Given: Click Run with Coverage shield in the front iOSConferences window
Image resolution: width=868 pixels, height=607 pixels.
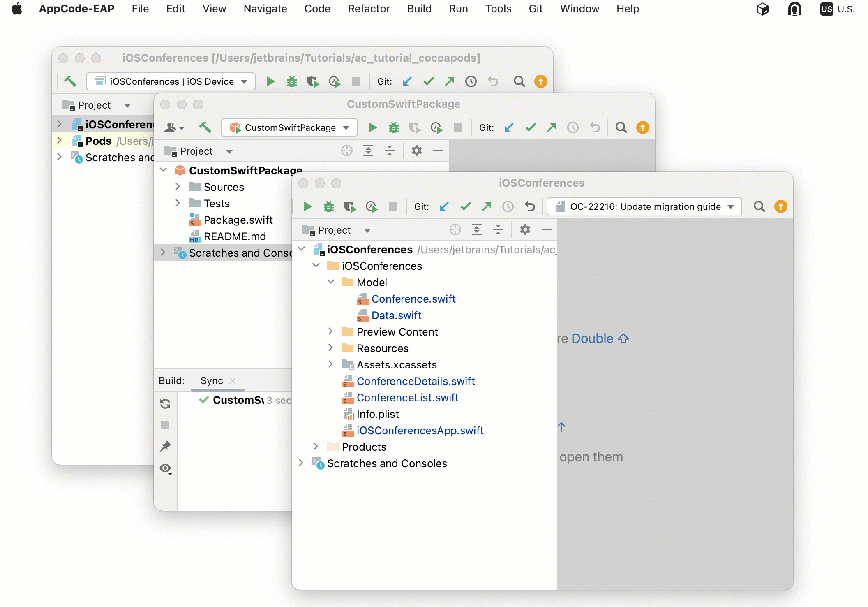Looking at the screenshot, I should [x=350, y=206].
